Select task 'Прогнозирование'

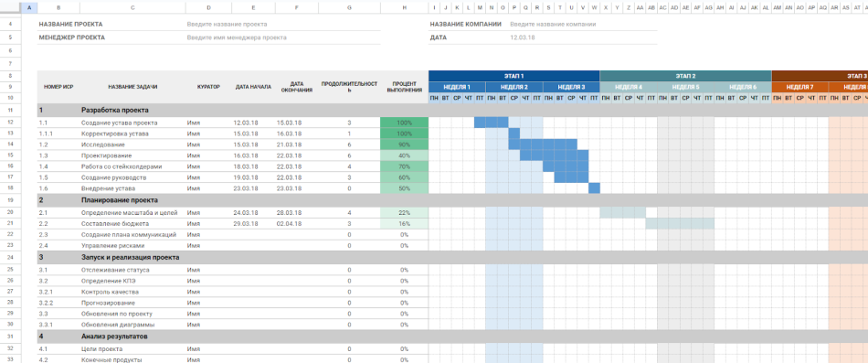(x=108, y=303)
